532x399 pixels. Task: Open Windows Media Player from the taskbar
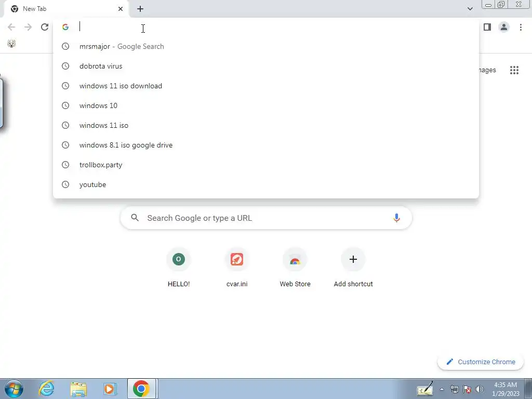[110, 389]
